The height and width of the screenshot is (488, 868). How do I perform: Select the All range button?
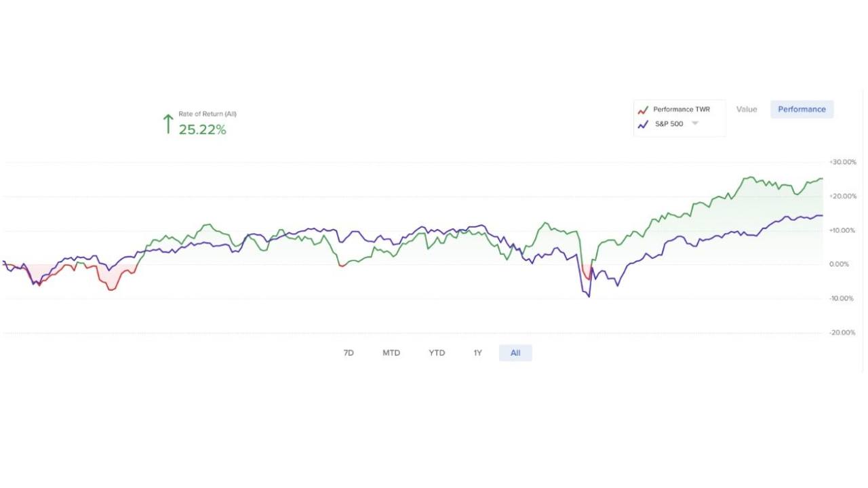[x=515, y=353]
